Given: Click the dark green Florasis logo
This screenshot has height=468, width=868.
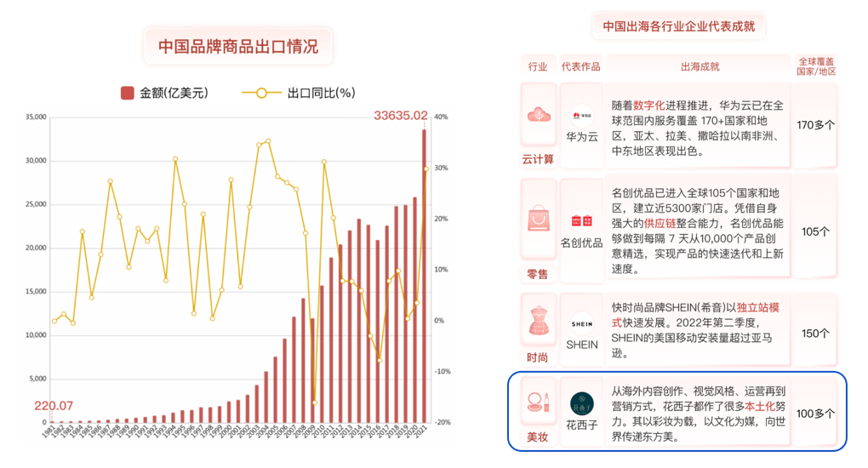Looking at the screenshot, I should 582,403.
